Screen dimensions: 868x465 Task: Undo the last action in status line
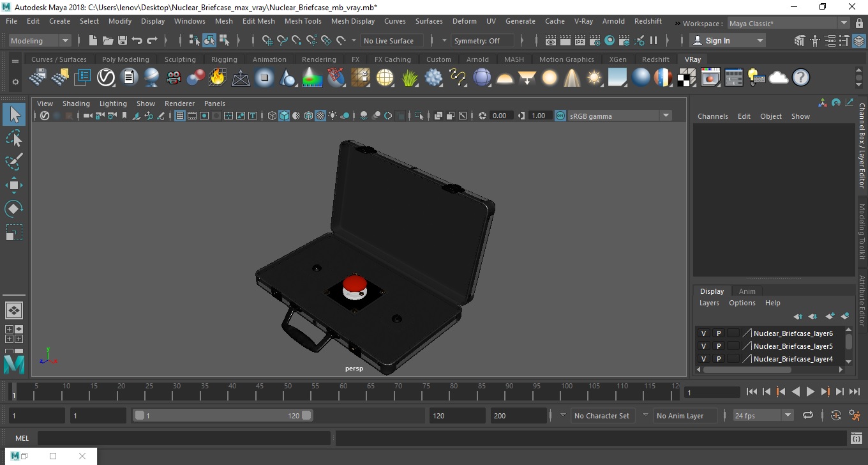(x=137, y=40)
